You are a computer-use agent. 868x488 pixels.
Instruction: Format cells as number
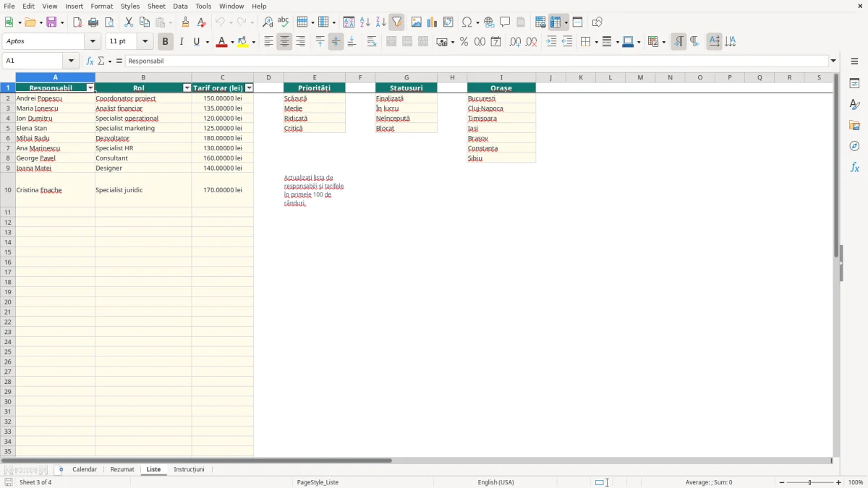pos(480,42)
